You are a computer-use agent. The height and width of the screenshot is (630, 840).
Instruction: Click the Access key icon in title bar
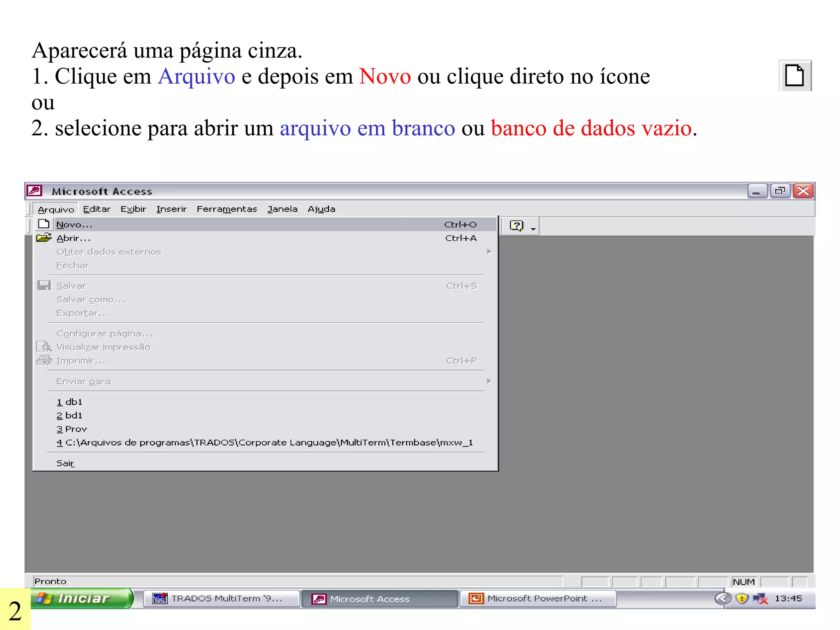[x=34, y=191]
